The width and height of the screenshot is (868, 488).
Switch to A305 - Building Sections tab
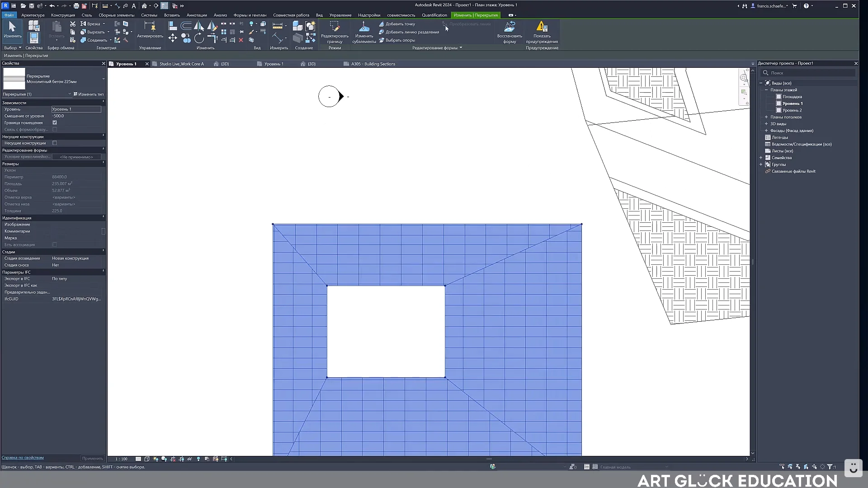point(373,64)
